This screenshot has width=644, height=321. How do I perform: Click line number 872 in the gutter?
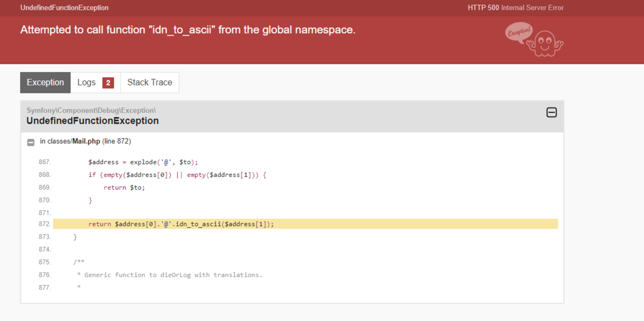[45, 224]
